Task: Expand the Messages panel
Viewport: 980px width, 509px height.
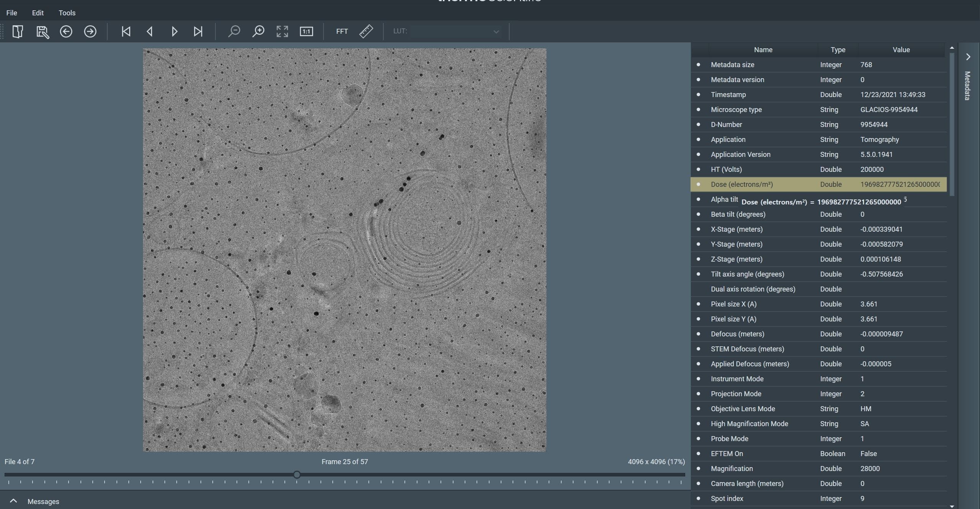Action: pos(13,501)
